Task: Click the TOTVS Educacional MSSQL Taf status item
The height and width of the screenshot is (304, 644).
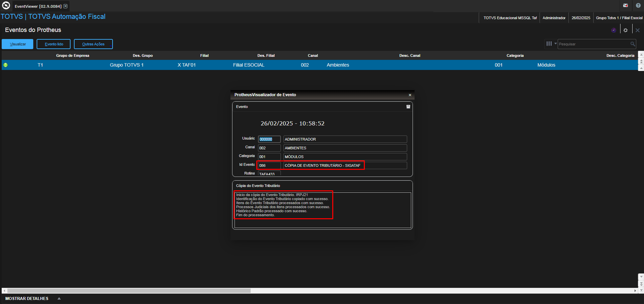Action: pyautogui.click(x=510, y=18)
